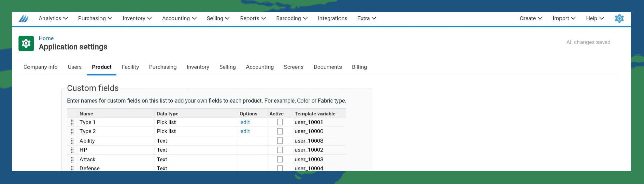
Task: Click template variable user_10001
Action: pos(309,122)
